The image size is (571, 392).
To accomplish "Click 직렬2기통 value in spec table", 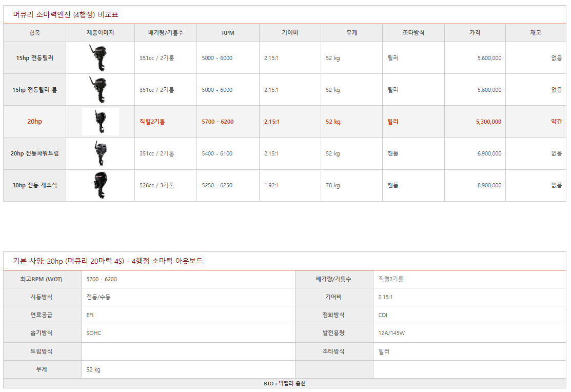I will point(391,279).
